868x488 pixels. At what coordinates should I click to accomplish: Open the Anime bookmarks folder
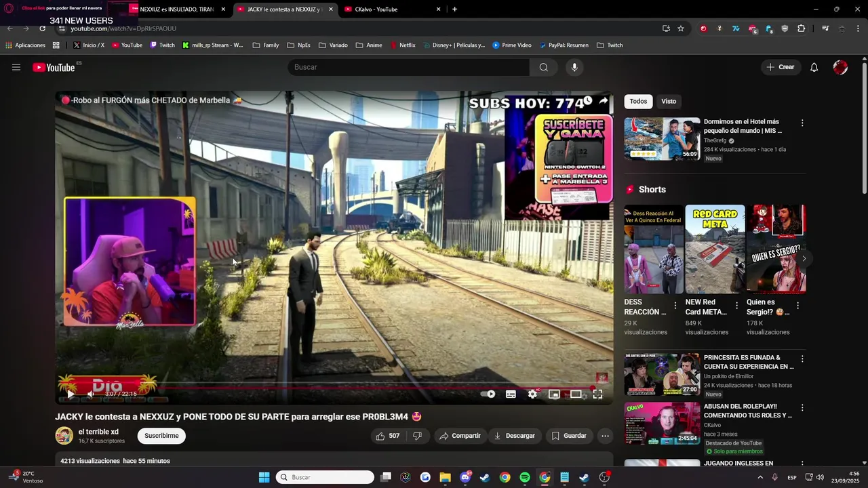tap(369, 45)
